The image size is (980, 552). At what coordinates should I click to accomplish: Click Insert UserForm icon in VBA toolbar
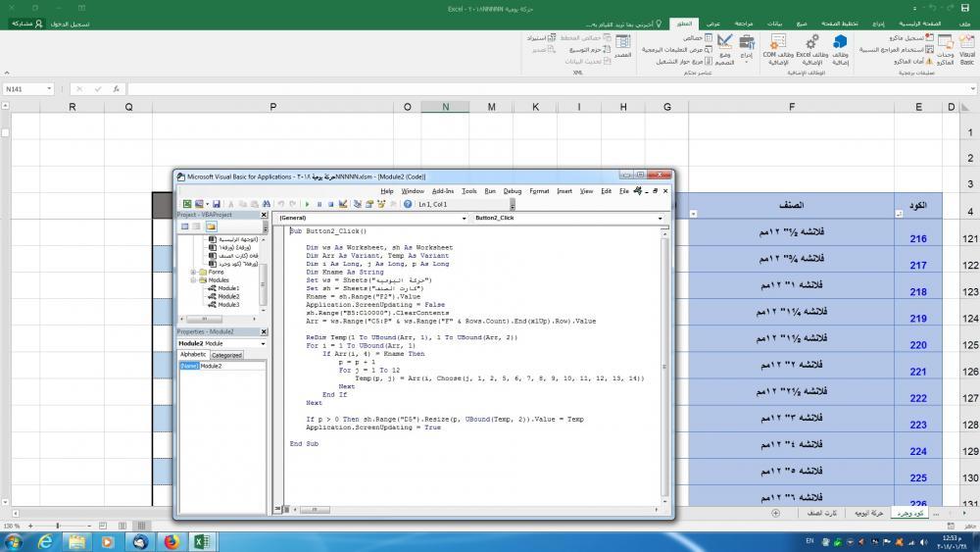click(x=199, y=204)
